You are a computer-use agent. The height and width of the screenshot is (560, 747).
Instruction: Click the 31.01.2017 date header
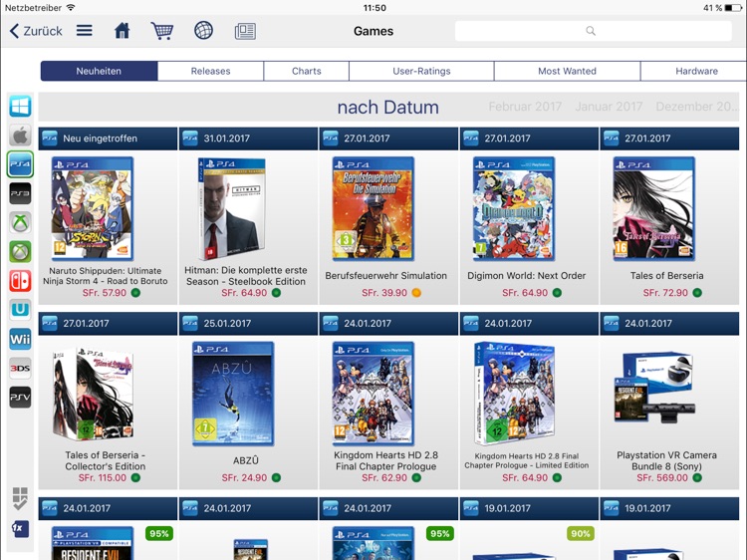248,139
